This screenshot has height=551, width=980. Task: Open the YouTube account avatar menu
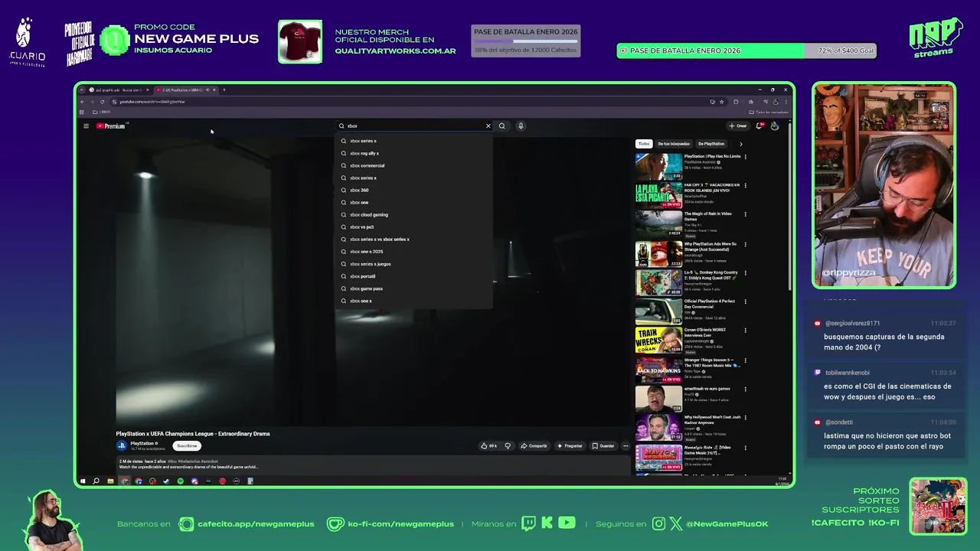pos(775,126)
